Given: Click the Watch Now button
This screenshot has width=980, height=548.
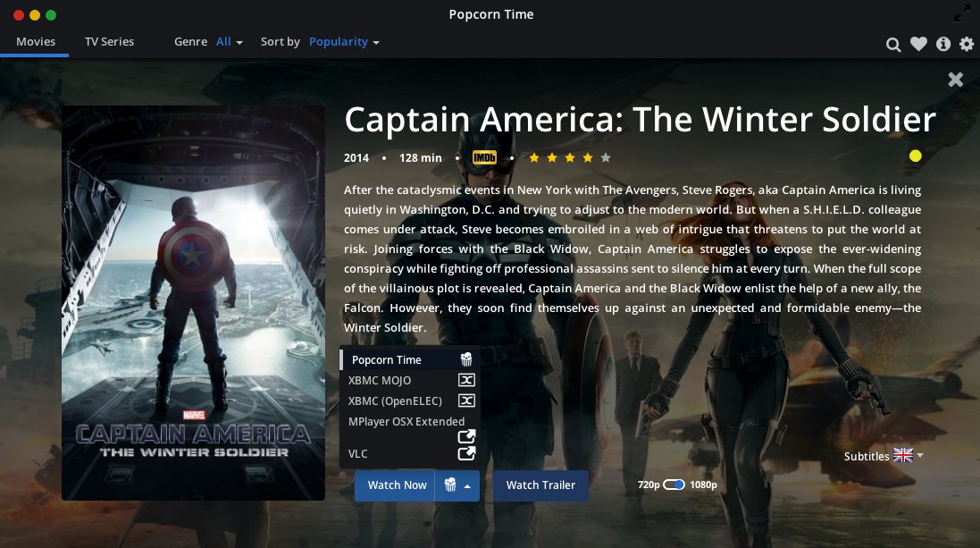Looking at the screenshot, I should point(397,485).
